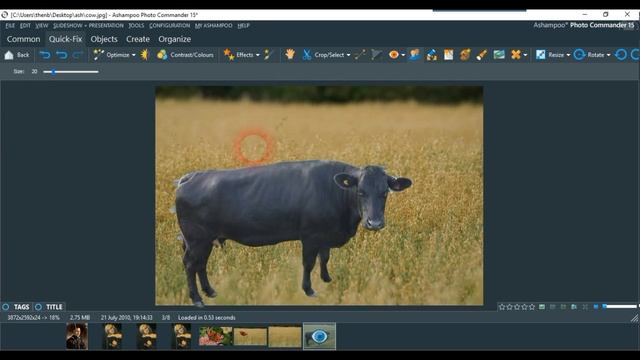640x360 pixels.
Task: Switch to the Quick-Fix tab
Action: tap(65, 39)
